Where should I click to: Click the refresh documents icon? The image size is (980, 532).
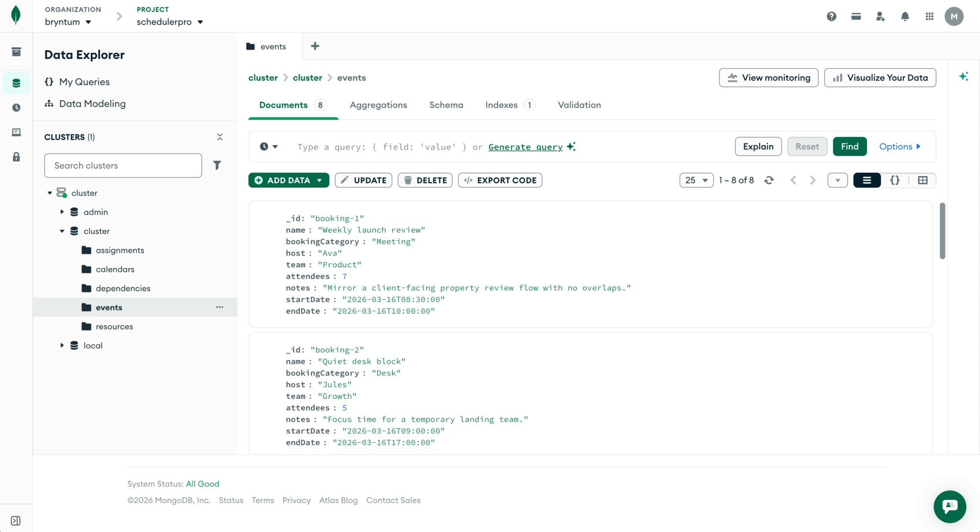(x=769, y=180)
